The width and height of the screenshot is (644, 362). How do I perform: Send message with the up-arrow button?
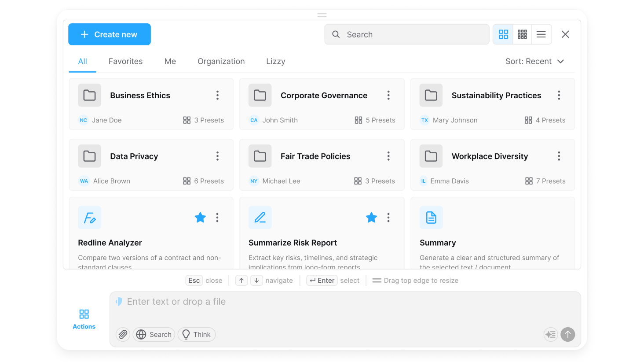[568, 335]
